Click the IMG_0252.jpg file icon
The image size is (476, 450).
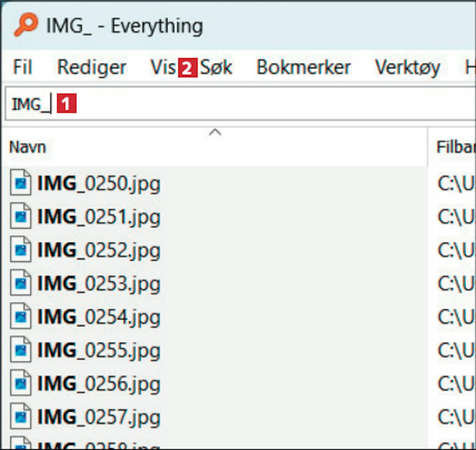pos(21,250)
